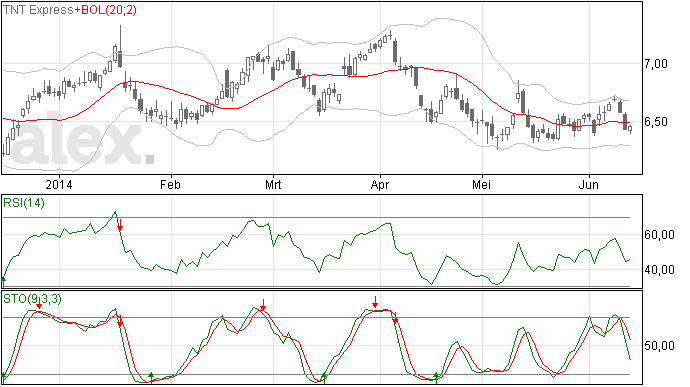Click the 40,00 RSI axis value

point(659,269)
